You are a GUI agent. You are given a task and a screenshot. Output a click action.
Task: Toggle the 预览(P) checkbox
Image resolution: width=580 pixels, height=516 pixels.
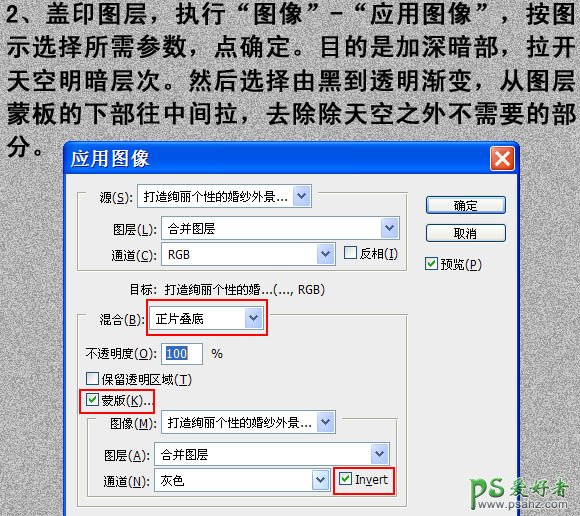[431, 264]
